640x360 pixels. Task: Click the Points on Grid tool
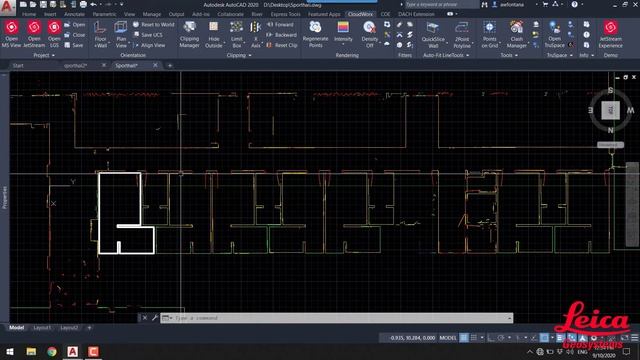[x=489, y=34]
